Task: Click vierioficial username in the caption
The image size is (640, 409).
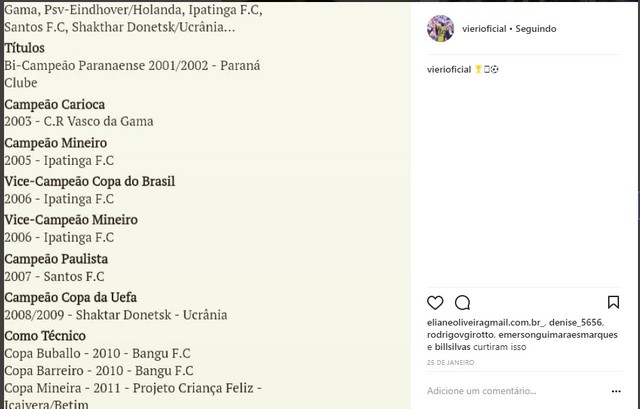Action: [x=449, y=69]
